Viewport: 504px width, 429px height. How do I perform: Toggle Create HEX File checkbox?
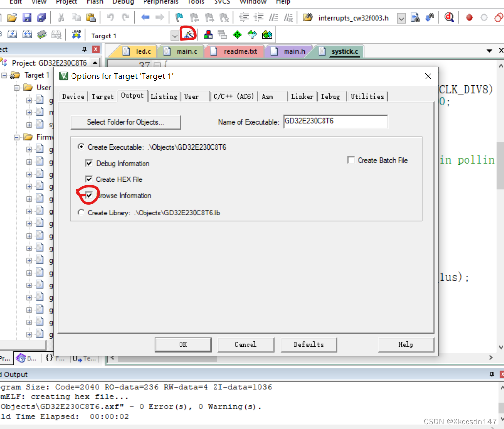[x=89, y=179]
